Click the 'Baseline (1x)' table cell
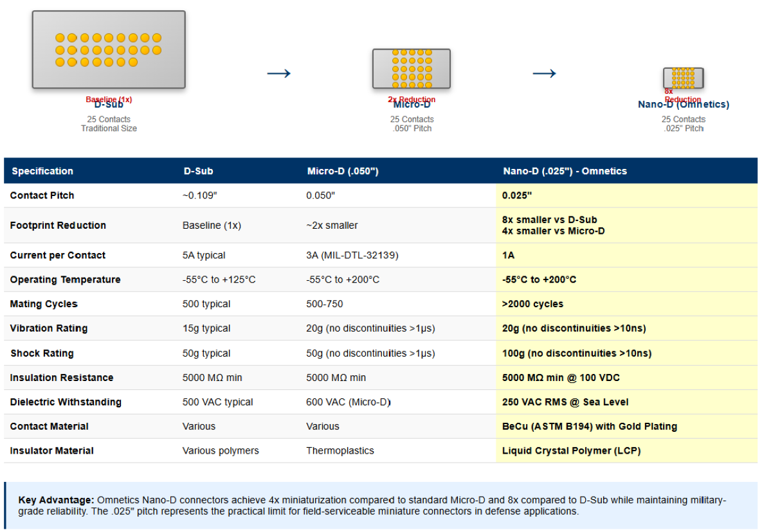Screen dimensions: 762x532 pyautogui.click(x=212, y=226)
